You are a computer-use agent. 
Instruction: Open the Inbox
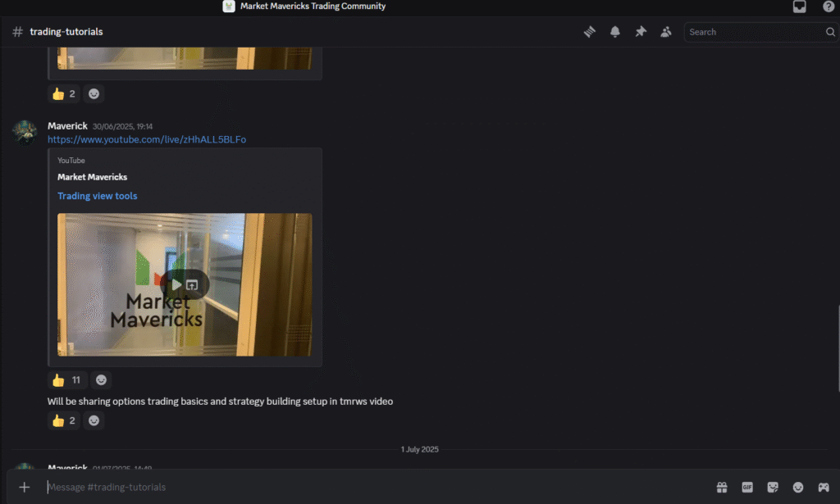(799, 7)
